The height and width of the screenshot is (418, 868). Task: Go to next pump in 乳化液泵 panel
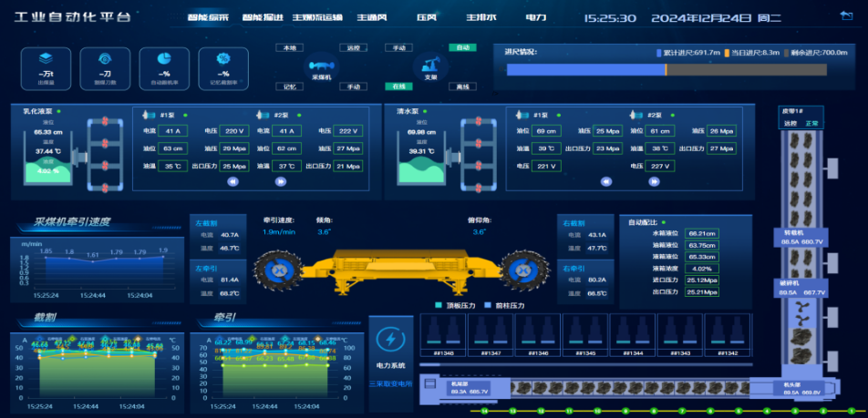tap(281, 181)
